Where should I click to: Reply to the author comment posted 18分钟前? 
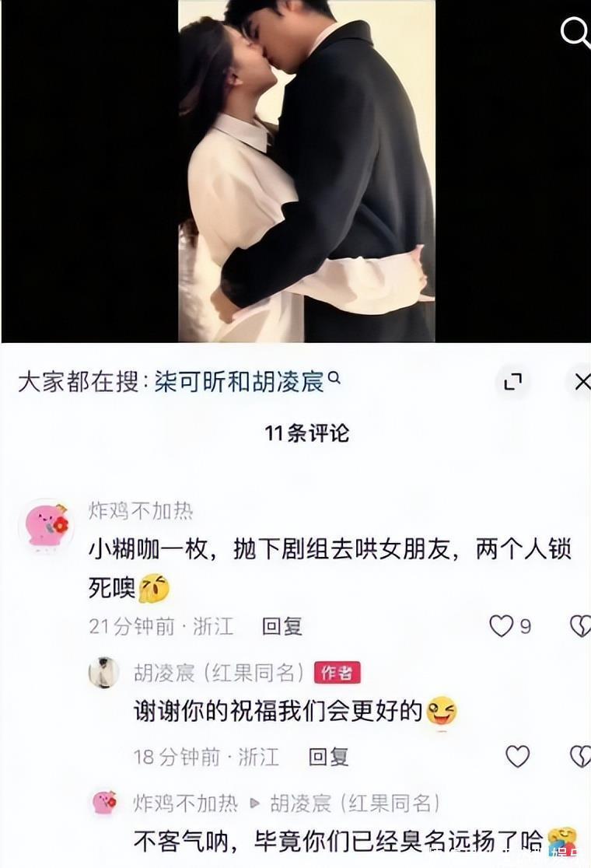(328, 757)
